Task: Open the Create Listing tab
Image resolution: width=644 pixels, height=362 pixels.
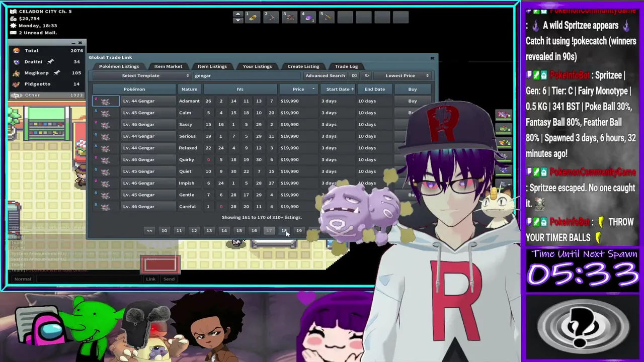Action: pos(303,66)
